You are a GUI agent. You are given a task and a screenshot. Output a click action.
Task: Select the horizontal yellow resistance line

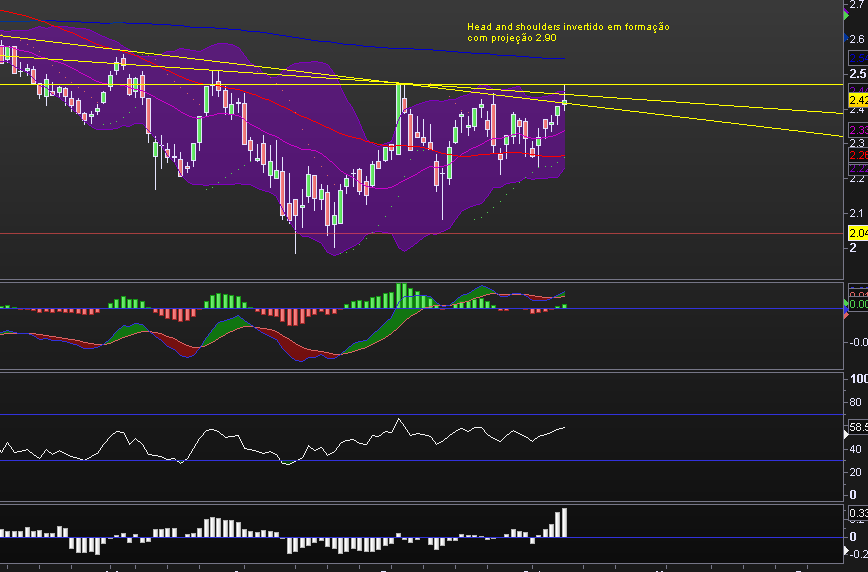(x=421, y=85)
